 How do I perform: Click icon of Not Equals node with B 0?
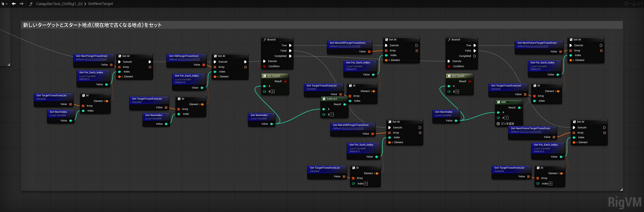[x=265, y=76]
